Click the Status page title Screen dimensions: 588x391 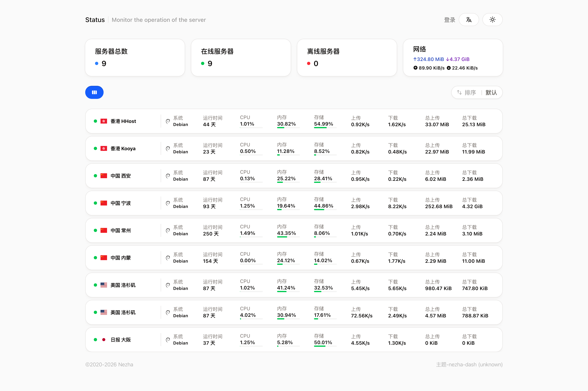coord(95,20)
